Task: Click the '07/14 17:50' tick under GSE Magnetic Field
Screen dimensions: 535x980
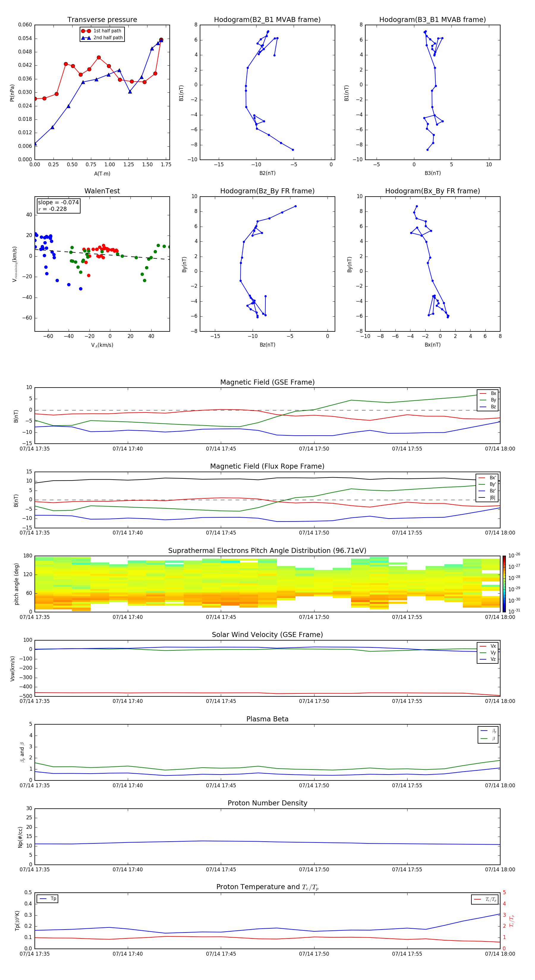Action: pyautogui.click(x=314, y=448)
